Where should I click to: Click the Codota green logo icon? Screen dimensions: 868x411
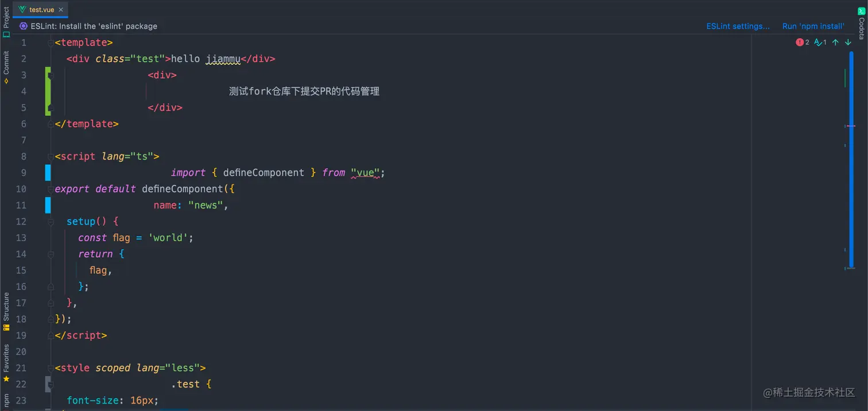click(x=861, y=11)
